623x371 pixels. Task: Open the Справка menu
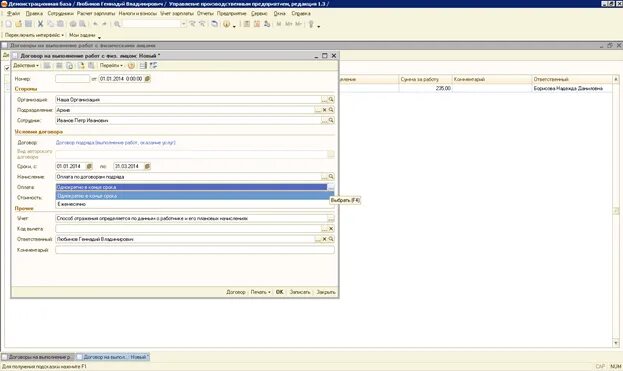[x=301, y=14]
